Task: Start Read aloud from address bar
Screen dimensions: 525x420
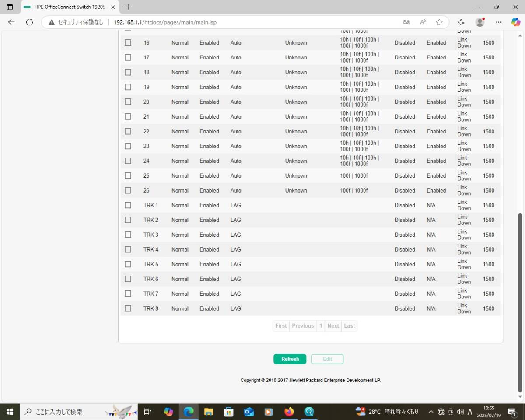Action: (x=423, y=22)
